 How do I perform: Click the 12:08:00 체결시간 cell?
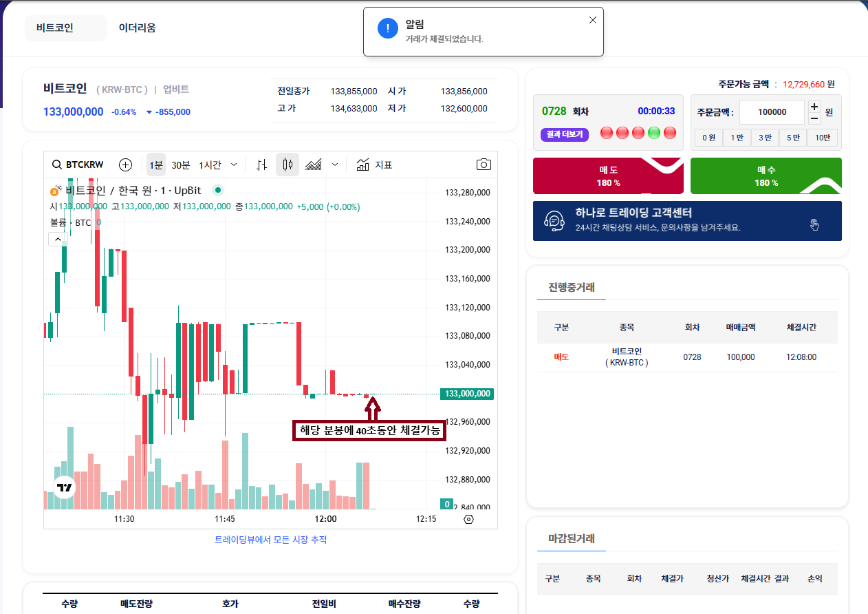(801, 357)
